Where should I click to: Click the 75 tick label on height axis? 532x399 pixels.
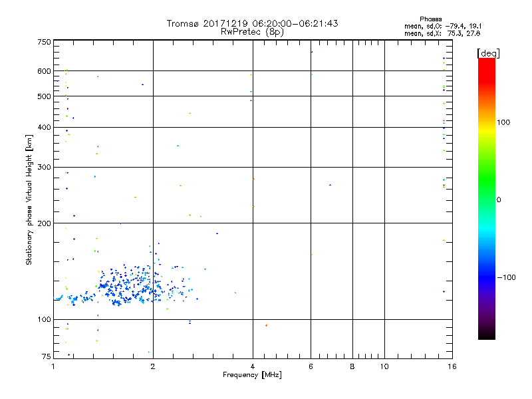46,356
